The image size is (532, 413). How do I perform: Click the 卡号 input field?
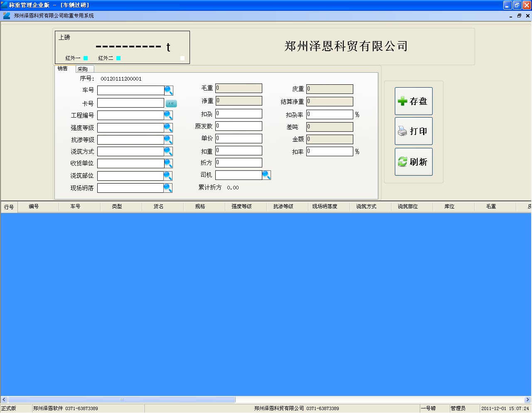(x=131, y=103)
